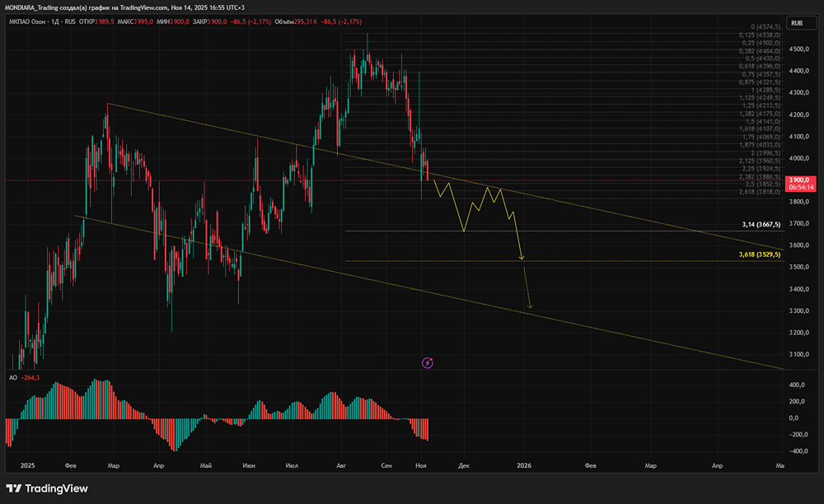Click the Ноя month marker on time axis
The width and height of the screenshot is (824, 504).
420,465
